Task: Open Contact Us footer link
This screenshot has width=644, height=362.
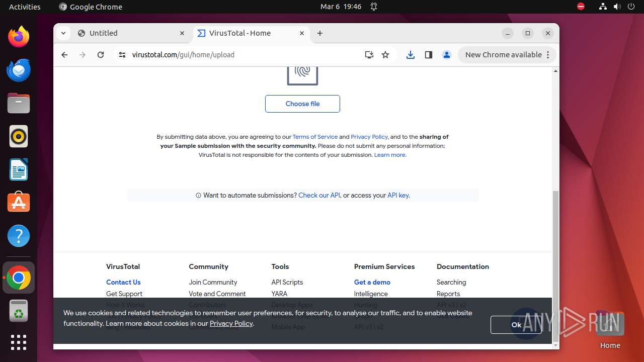Action: point(123,282)
